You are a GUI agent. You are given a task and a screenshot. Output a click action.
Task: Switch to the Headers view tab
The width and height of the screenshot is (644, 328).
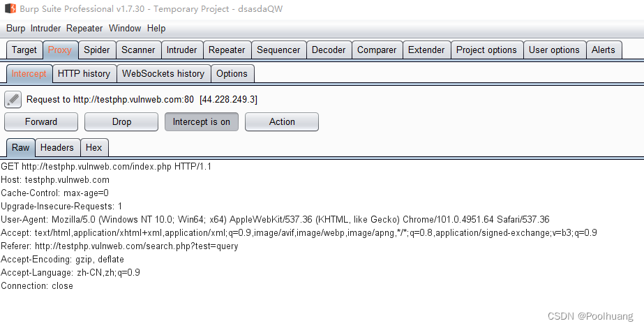57,147
